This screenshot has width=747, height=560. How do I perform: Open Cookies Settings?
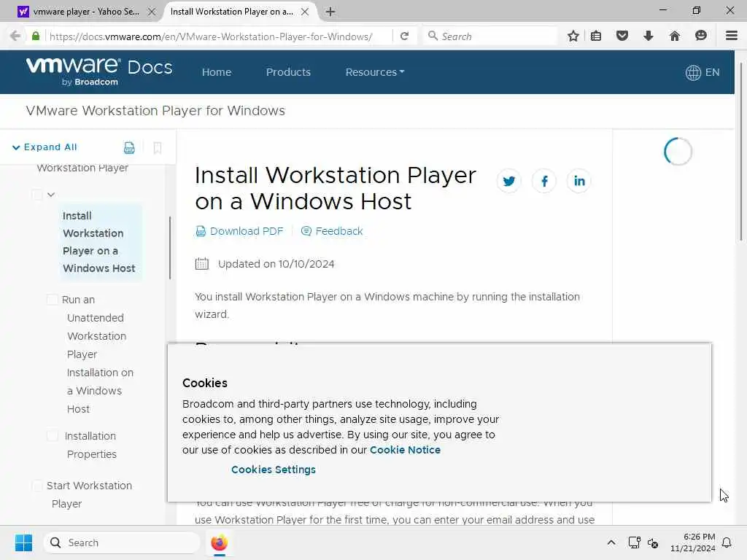274,470
